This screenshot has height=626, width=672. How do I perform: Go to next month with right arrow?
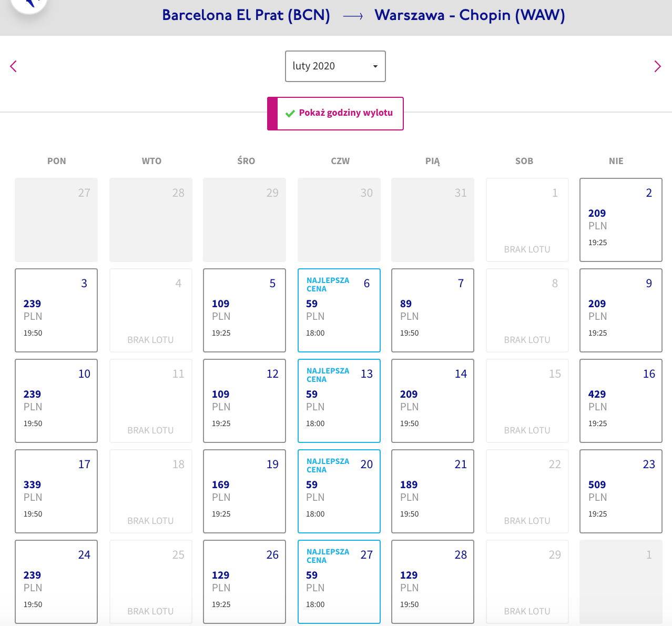click(x=657, y=66)
